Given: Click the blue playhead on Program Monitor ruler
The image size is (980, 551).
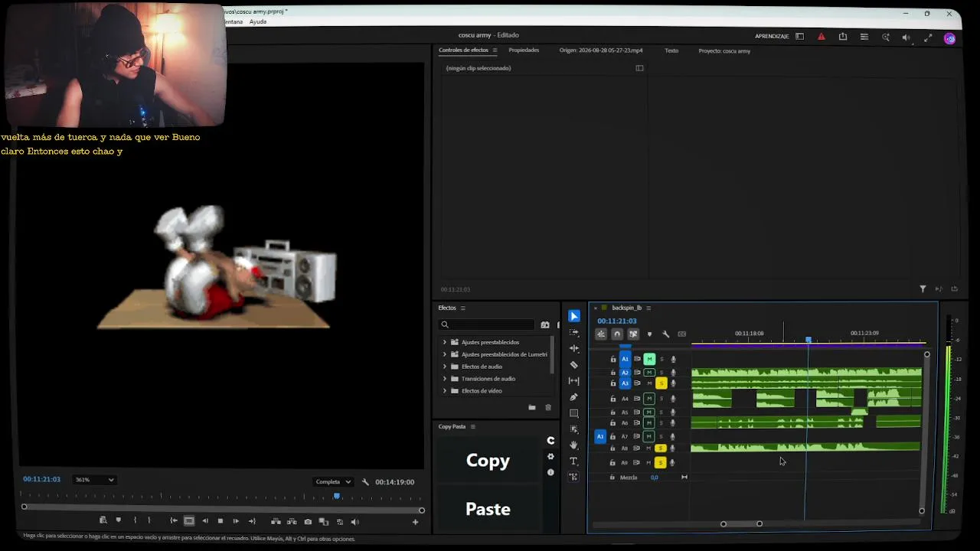Looking at the screenshot, I should tap(336, 497).
